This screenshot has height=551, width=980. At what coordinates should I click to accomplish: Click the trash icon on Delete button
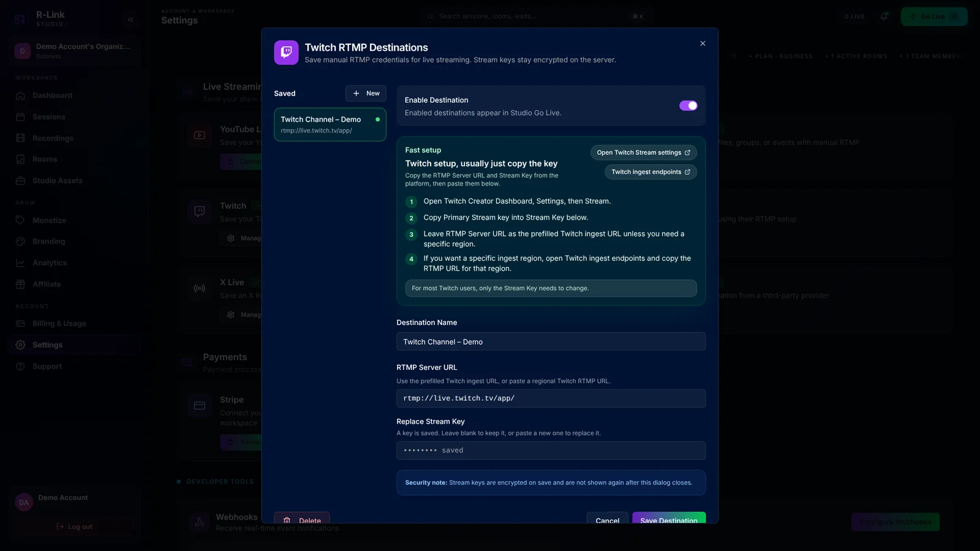pos(287,520)
